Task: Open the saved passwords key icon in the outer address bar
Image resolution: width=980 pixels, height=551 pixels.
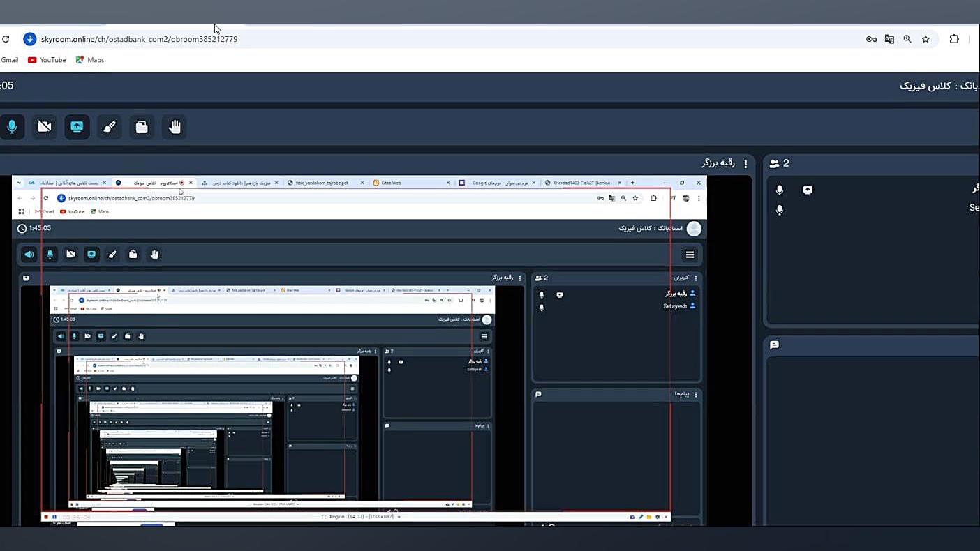Action: click(x=871, y=39)
